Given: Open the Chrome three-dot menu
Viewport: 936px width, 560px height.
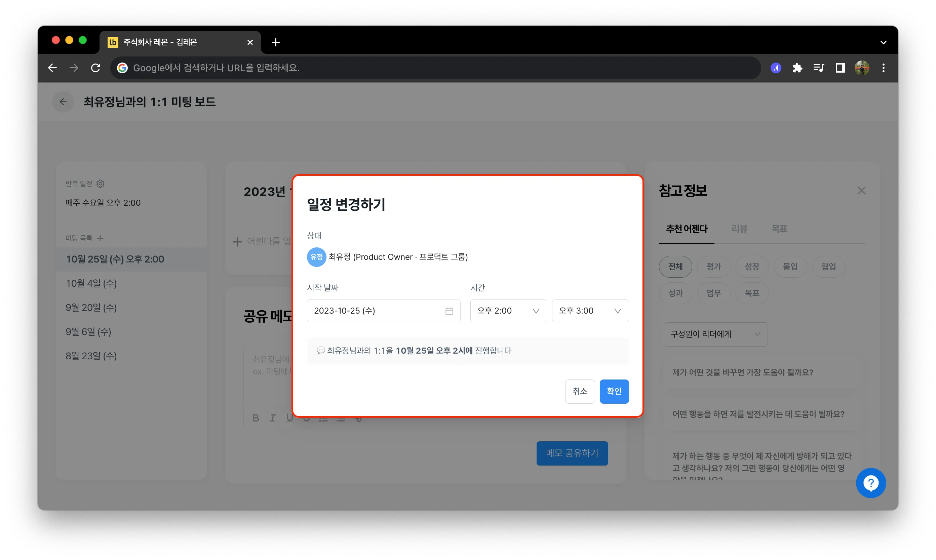Looking at the screenshot, I should point(884,68).
